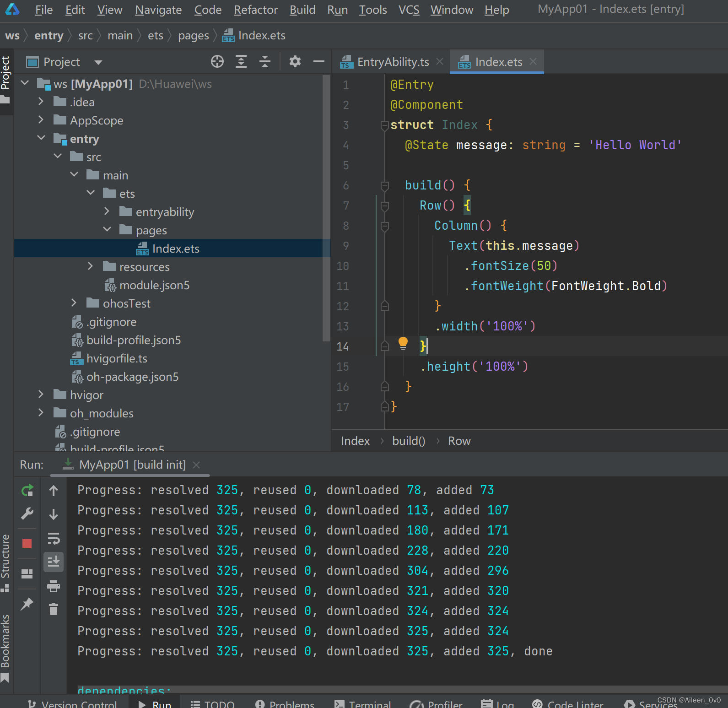Click the Collapse All icon in Project panel
Screen dimensions: 728x708
click(265, 61)
